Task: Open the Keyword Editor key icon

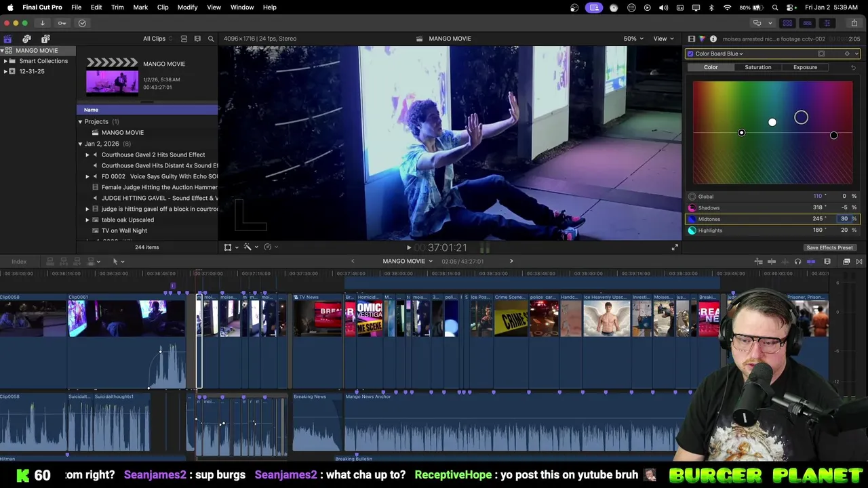Action: 62,23
